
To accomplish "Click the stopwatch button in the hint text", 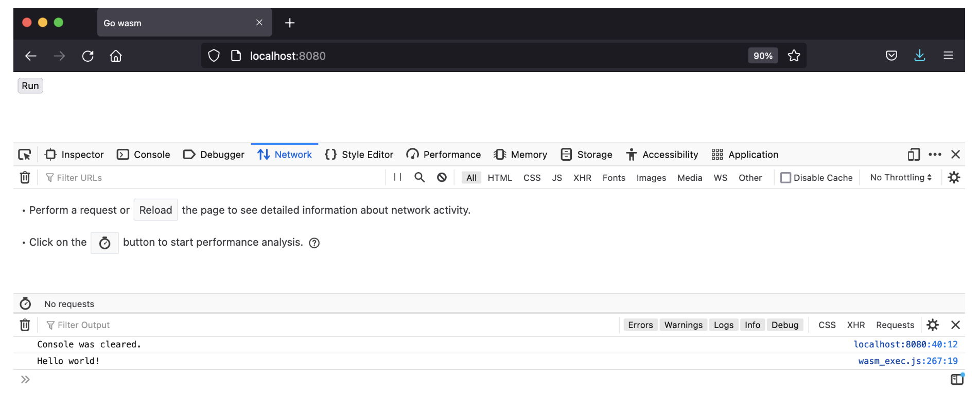I will (104, 243).
